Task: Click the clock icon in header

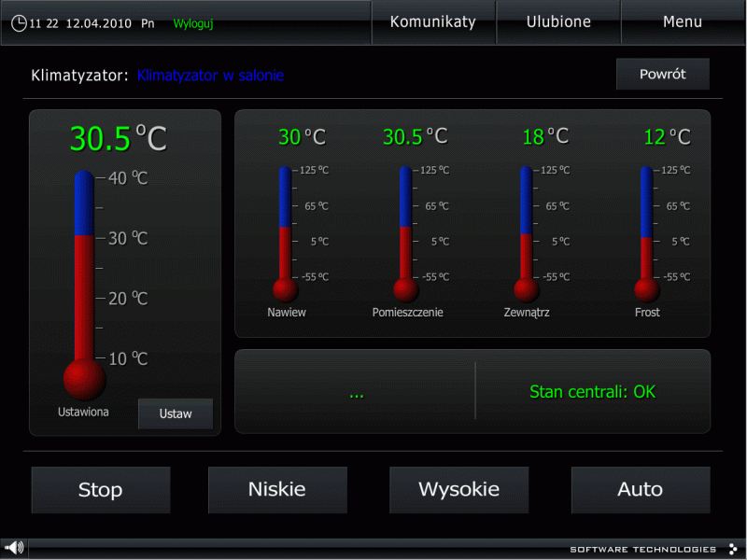Action: (19, 23)
